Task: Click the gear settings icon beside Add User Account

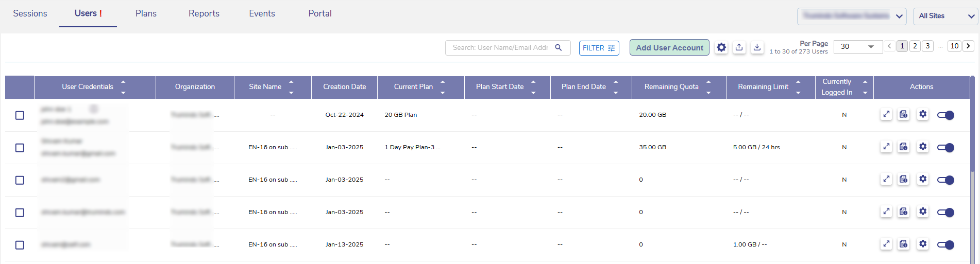Action: click(x=721, y=47)
